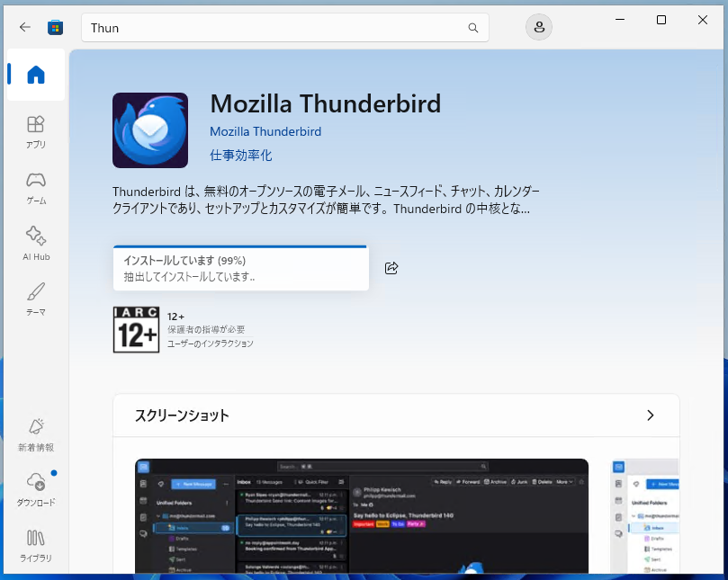Screen dimensions: 728x580
Task: Open the テーマ section in sidebar
Action: tap(36, 299)
